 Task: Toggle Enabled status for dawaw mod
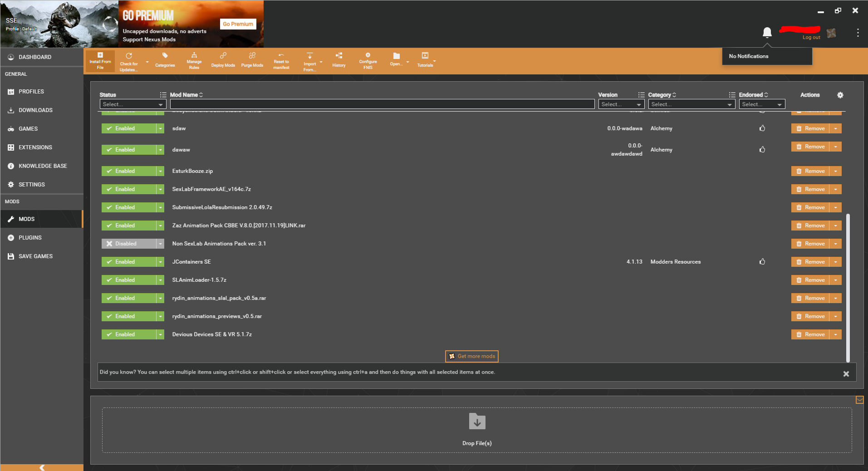point(129,150)
